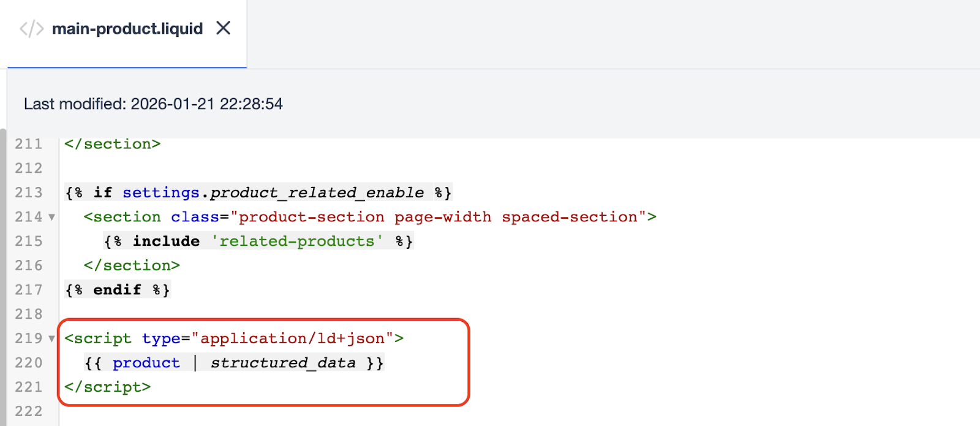Click the endif tag on line 217
Image resolution: width=980 pixels, height=426 pixels.
(117, 290)
